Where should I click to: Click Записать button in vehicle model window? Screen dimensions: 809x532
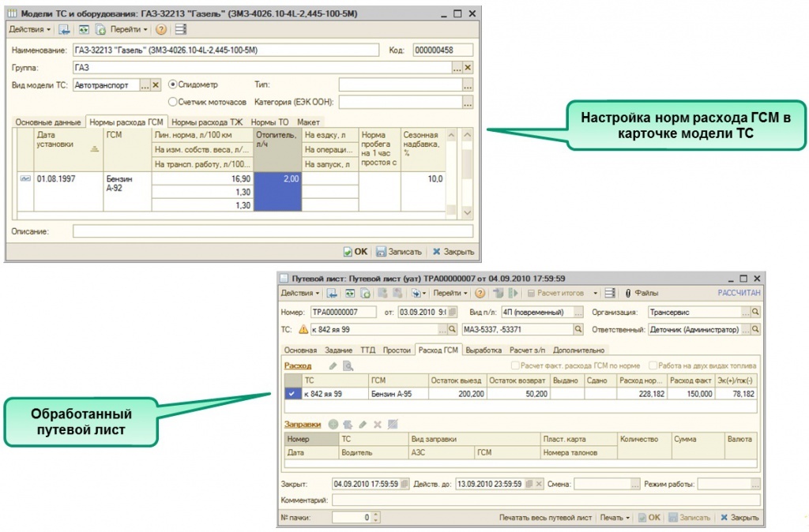click(x=399, y=252)
